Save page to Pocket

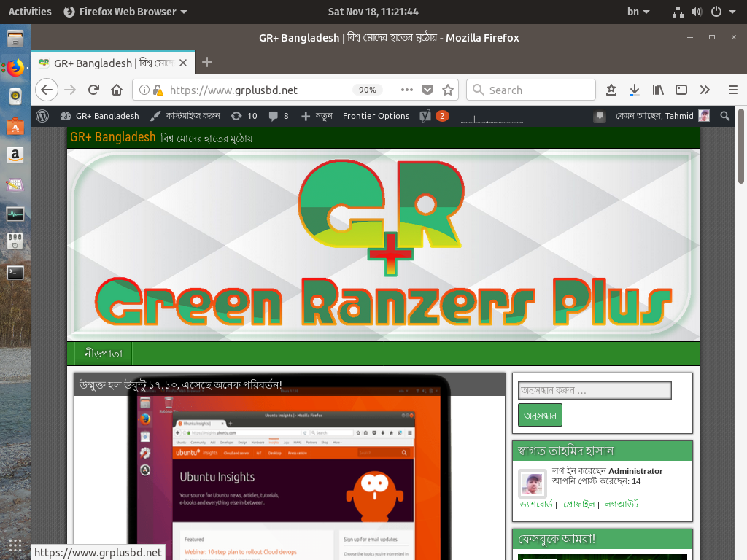pyautogui.click(x=427, y=90)
